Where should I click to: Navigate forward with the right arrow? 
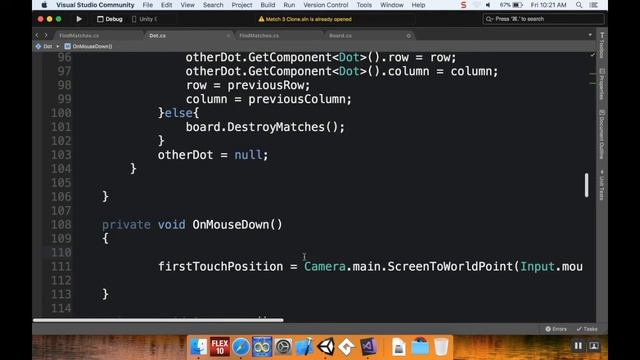pyautogui.click(x=46, y=36)
